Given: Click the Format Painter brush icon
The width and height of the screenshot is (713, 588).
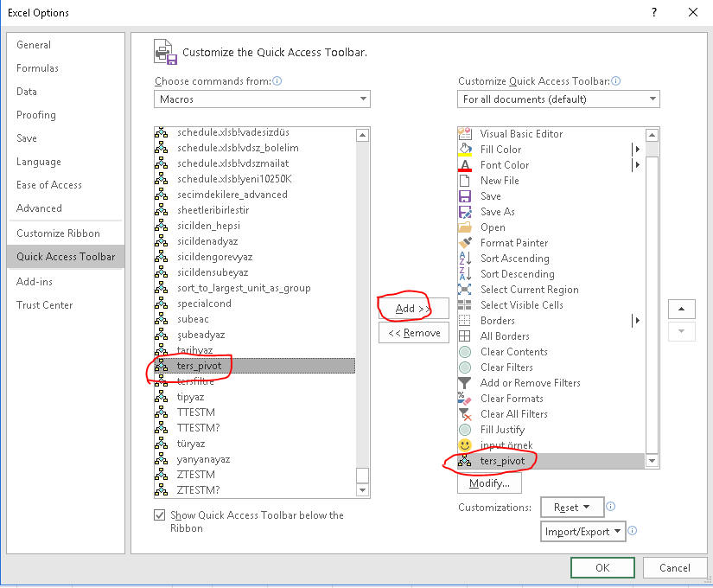Looking at the screenshot, I should 465,243.
